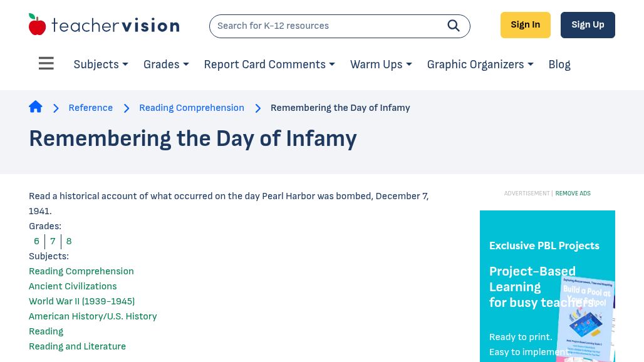The width and height of the screenshot is (644, 362).
Task: Visit American History/U.S. History subject link
Action: click(93, 316)
